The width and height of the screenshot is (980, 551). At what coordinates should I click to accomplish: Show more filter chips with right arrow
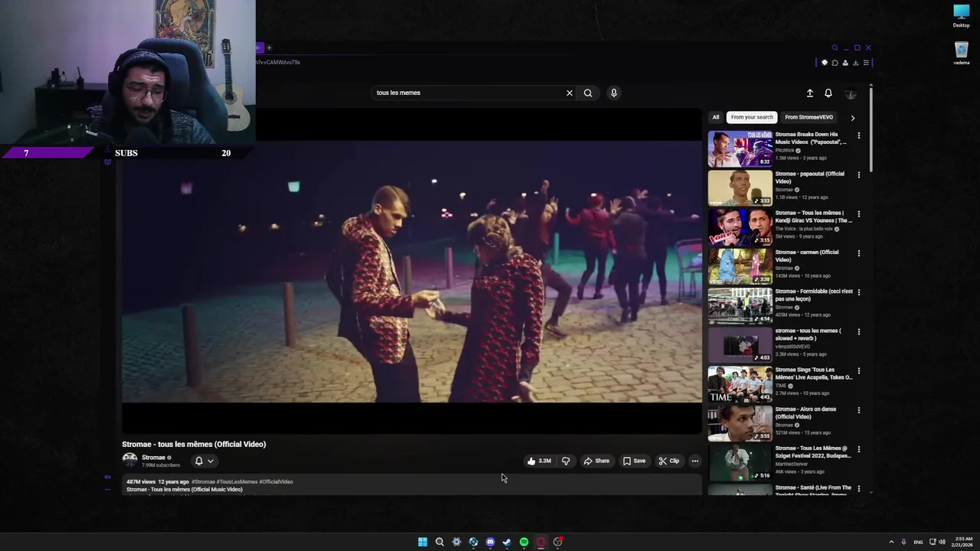[x=853, y=118]
